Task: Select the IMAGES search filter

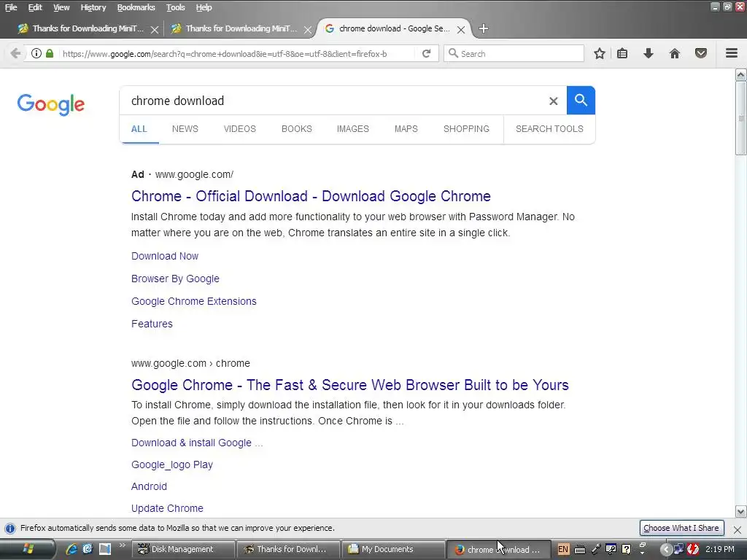Action: (352, 128)
